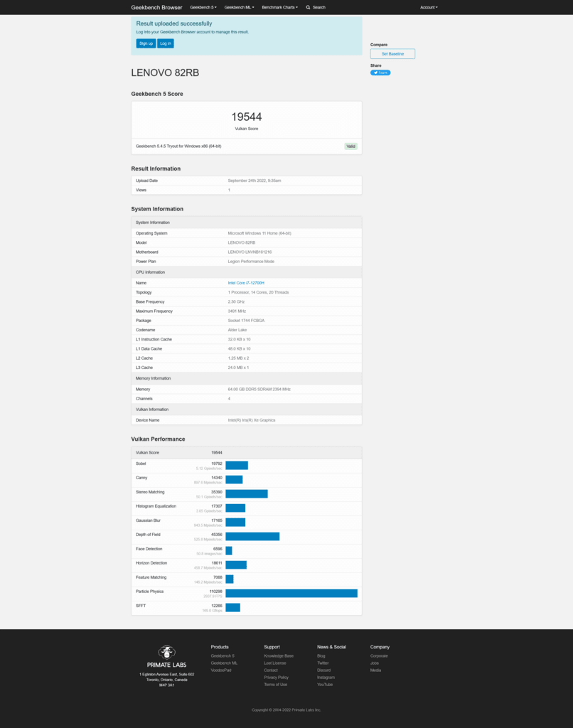This screenshot has width=573, height=728.
Task: Click the LENOVO 82RB page heading
Action: click(x=165, y=73)
